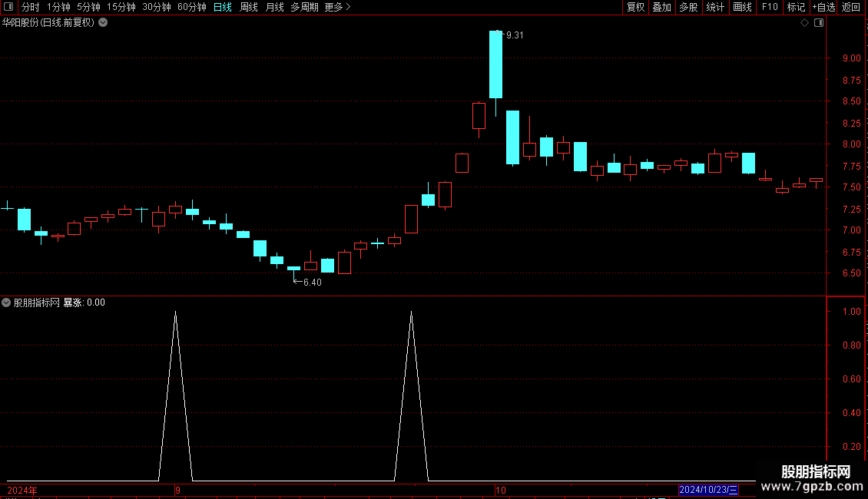Select the 5分钟 period
Image resolution: width=868 pixels, height=499 pixels.
click(88, 7)
